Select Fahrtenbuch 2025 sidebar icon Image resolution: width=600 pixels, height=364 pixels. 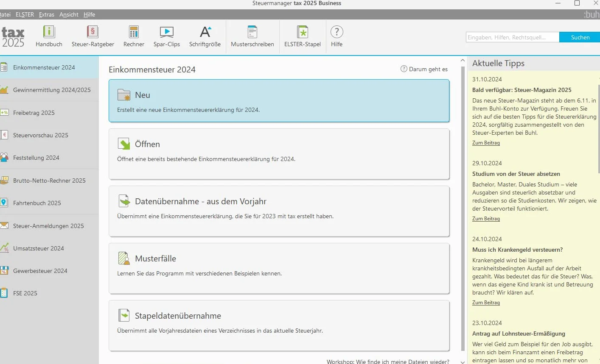coord(4,203)
